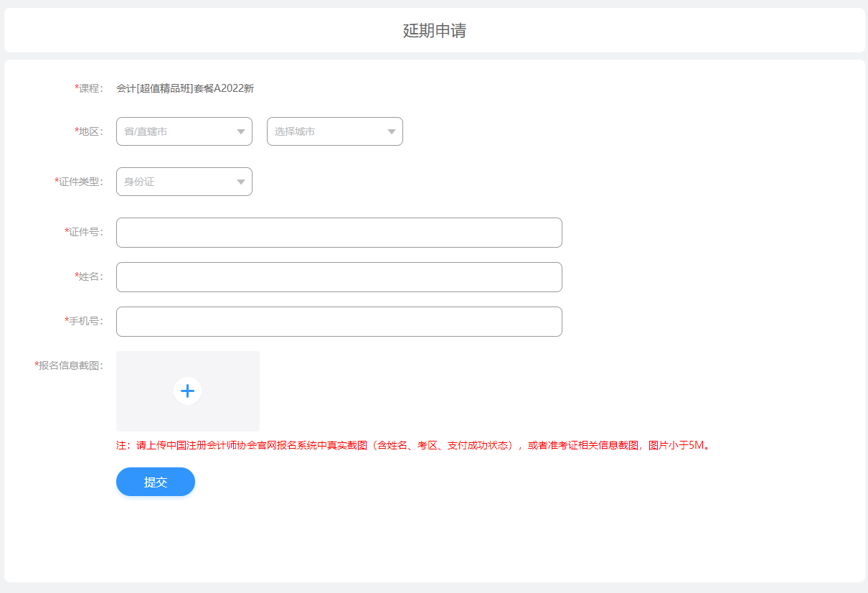868x593 pixels.
Task: Click the chevron on the 选择城市 selector
Action: 392,131
